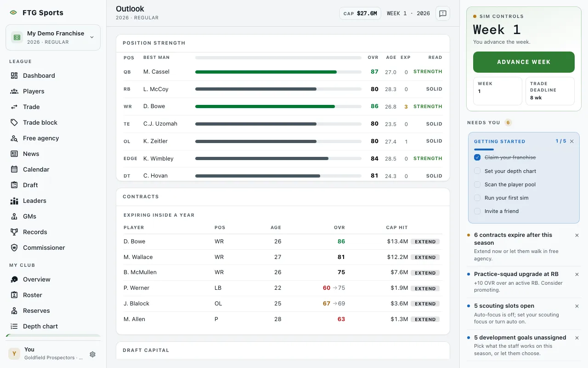Close the Getting Started checklist panel
Screen dimensions: 588x368
tap(572, 141)
